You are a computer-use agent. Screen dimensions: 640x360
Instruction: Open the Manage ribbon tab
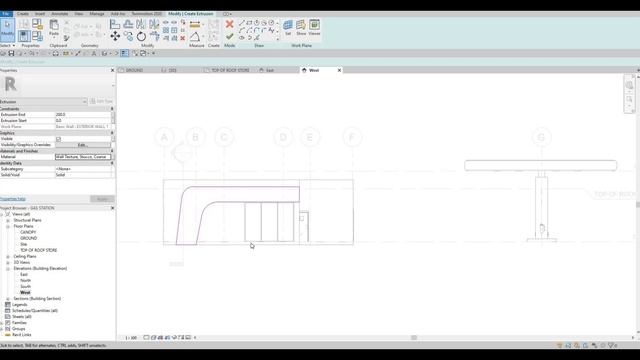tap(97, 14)
